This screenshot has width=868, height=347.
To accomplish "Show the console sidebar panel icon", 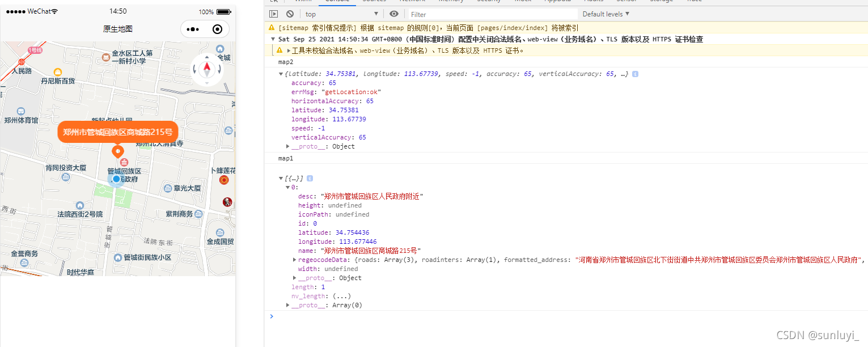I will click(274, 14).
